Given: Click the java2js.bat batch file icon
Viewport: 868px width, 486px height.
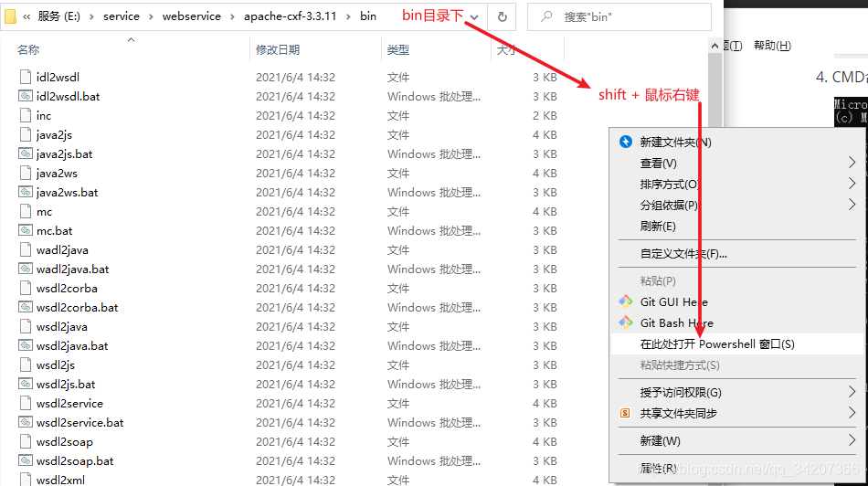Looking at the screenshot, I should coord(25,153).
